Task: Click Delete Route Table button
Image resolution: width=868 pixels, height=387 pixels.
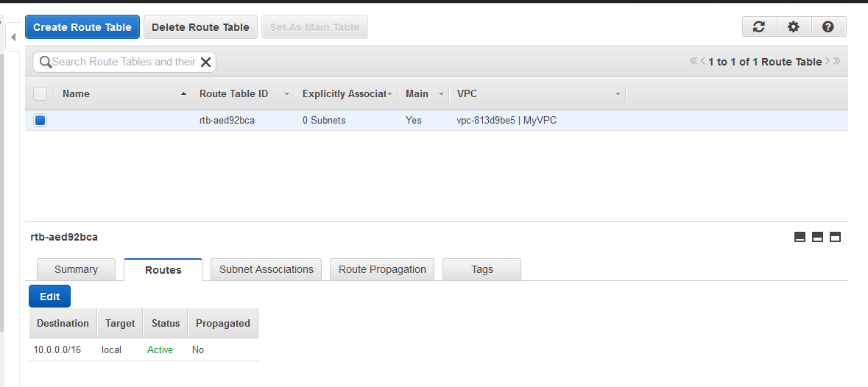Action: click(200, 27)
